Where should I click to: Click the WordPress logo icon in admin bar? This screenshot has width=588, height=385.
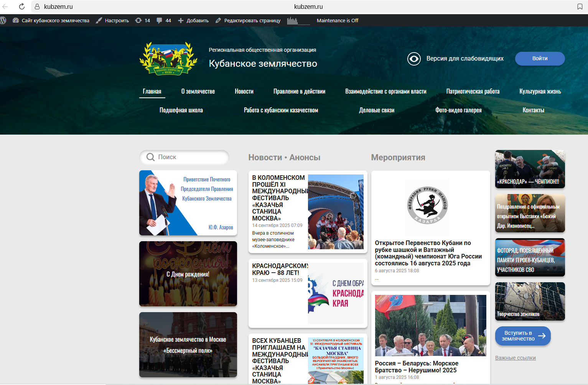coord(3,21)
